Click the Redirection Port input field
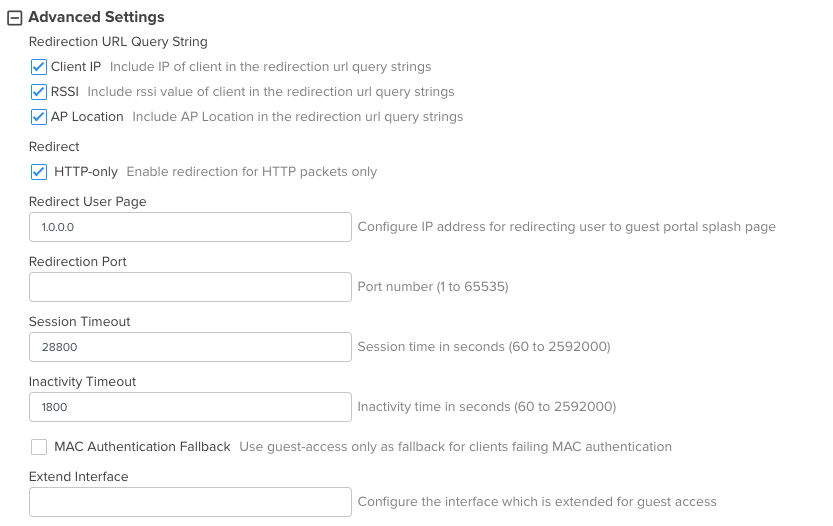 coord(190,287)
